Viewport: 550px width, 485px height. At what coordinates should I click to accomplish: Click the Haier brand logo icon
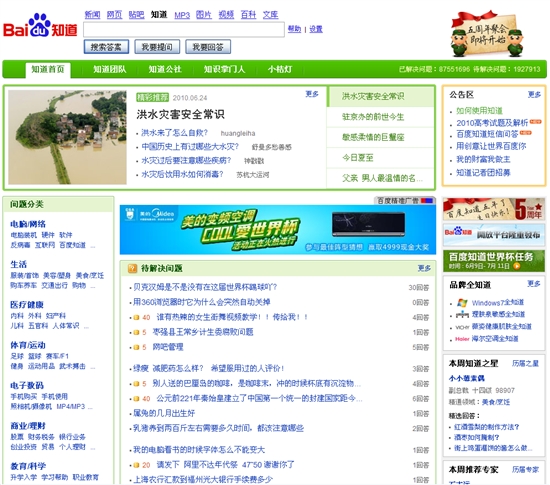(462, 339)
